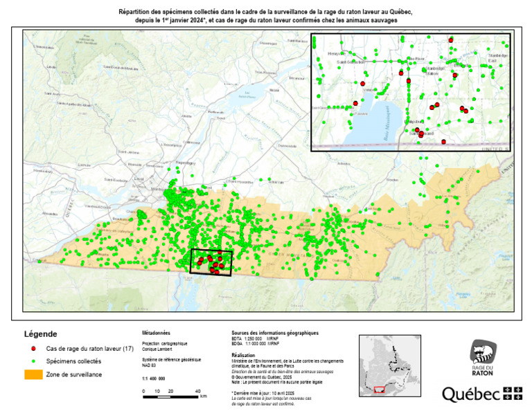Click the Québec government logo
Viewport: 532px width, 411px height.
pyautogui.click(x=482, y=394)
